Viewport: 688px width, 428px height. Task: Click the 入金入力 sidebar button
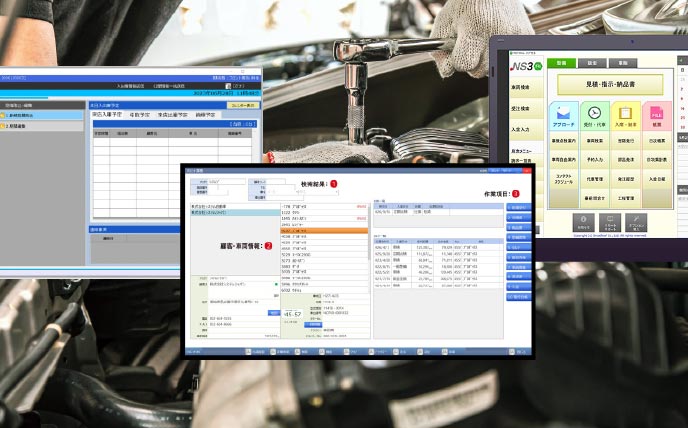[x=520, y=129]
